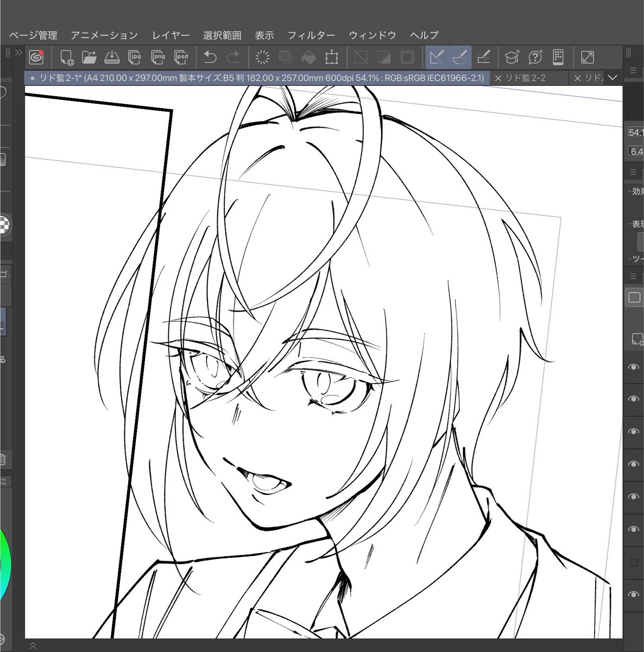Click the Fill bucket icon
This screenshot has width=644, height=652.
click(308, 57)
